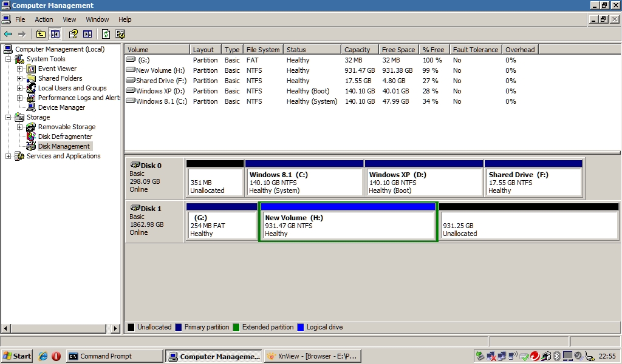Click the Forward arrow toolbar icon
The width and height of the screenshot is (622, 364).
coord(22,34)
